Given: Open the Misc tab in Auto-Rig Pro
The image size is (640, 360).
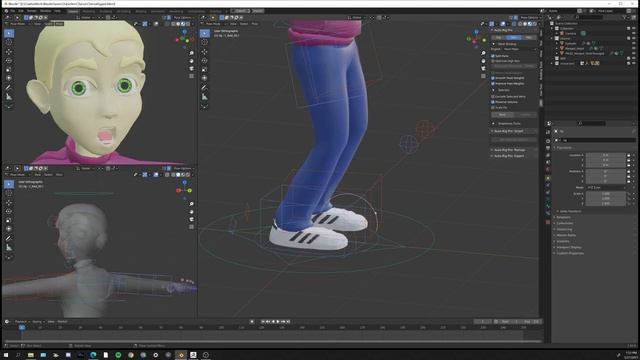Looking at the screenshot, I should tap(529, 37).
